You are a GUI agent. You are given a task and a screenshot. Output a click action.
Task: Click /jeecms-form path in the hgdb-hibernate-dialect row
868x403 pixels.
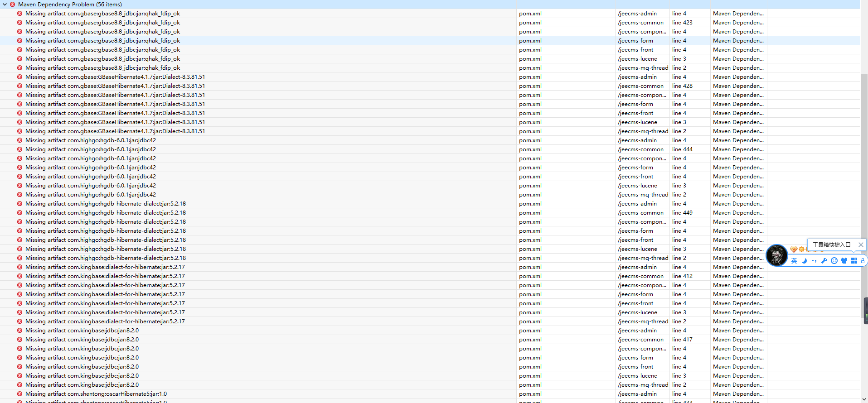click(635, 231)
